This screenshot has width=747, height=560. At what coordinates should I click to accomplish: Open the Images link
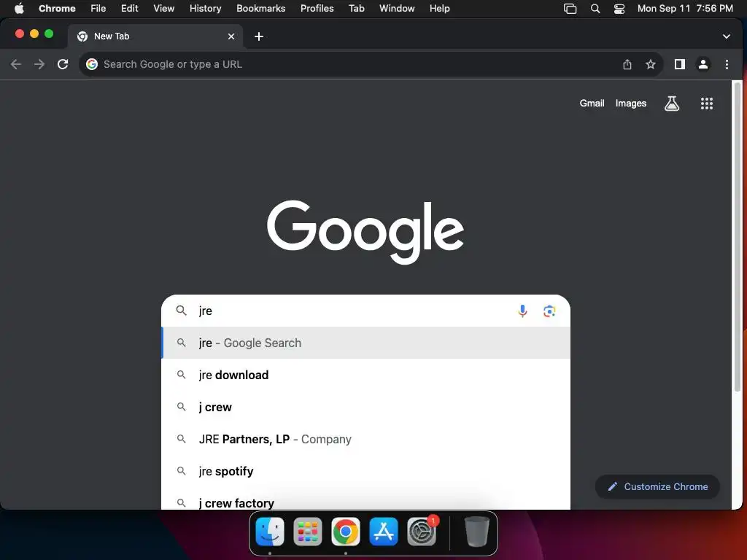pos(631,104)
